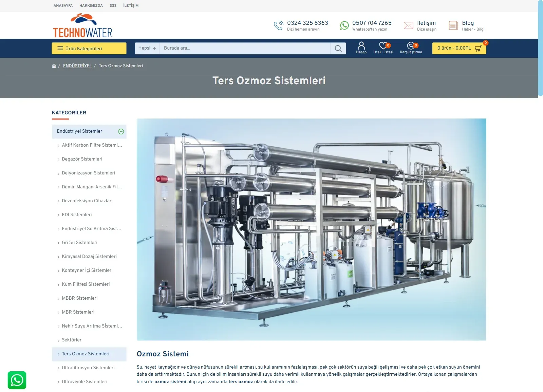Select Aktif Karbon Filtre Sistemleri category

(x=89, y=145)
